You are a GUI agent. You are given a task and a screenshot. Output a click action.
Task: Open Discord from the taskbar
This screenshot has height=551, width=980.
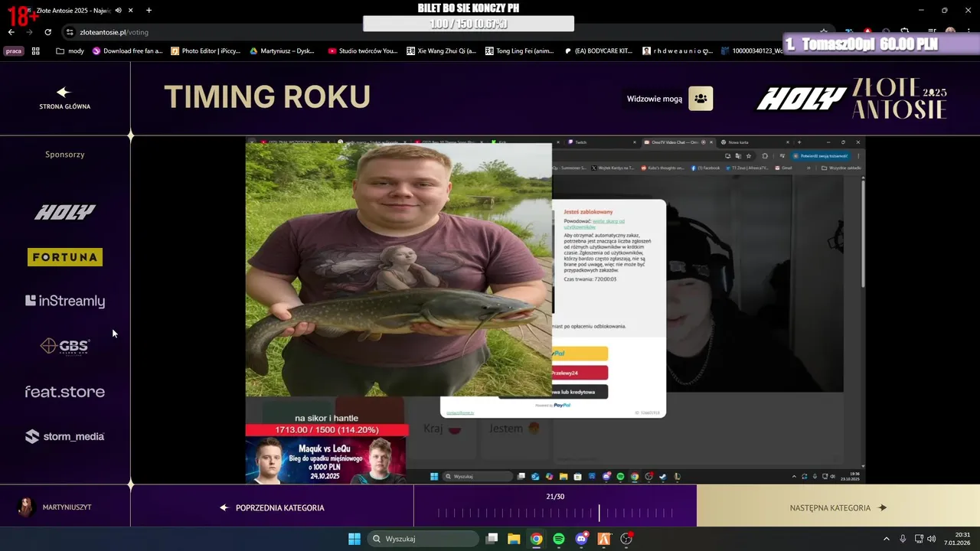pos(582,538)
